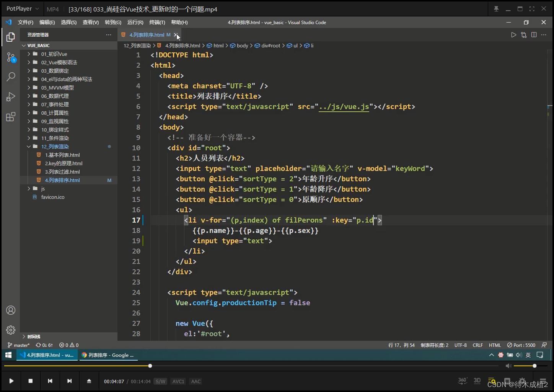Open 1.基本列表.html in explorer
Viewport: 554px width, 392px height.
[x=62, y=155]
